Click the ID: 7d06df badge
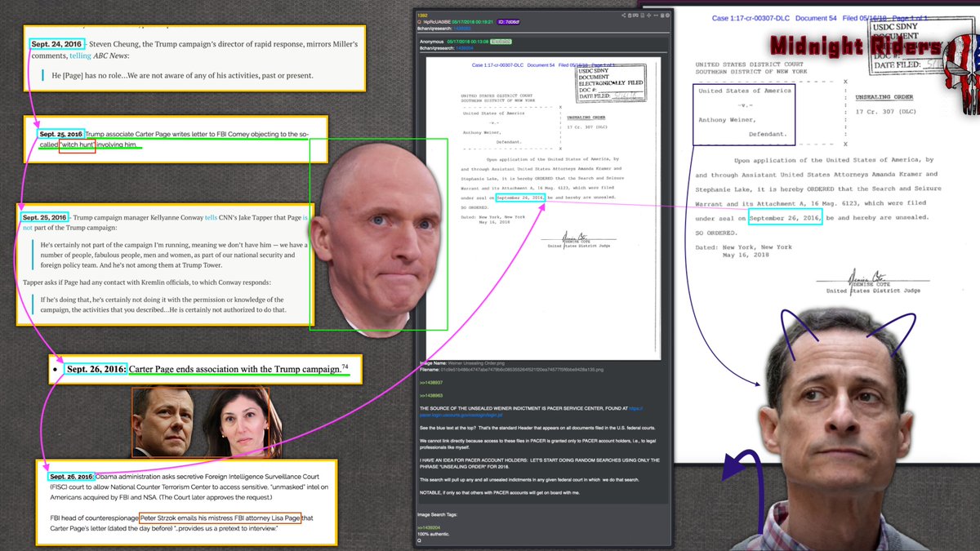The height and width of the screenshot is (551, 980). (x=509, y=22)
